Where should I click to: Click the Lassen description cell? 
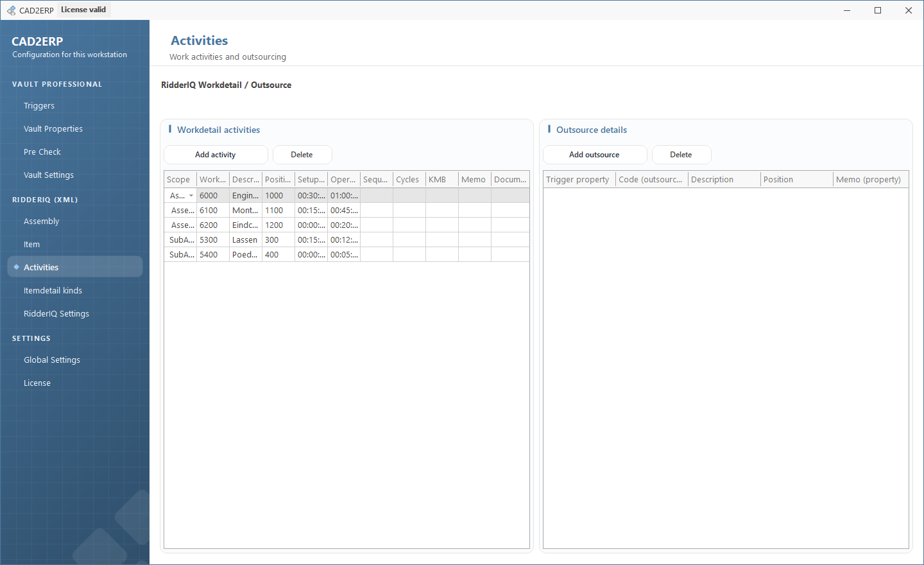tap(246, 240)
